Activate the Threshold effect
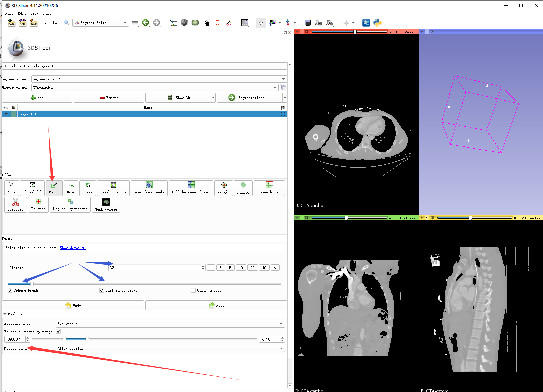The width and height of the screenshot is (543, 392). click(32, 188)
